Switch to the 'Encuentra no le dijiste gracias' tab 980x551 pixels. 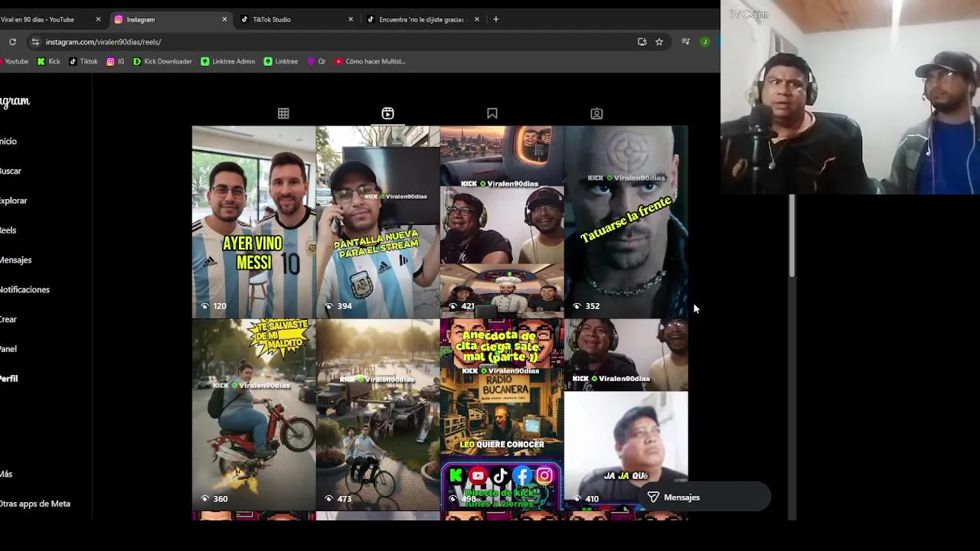[x=423, y=19]
